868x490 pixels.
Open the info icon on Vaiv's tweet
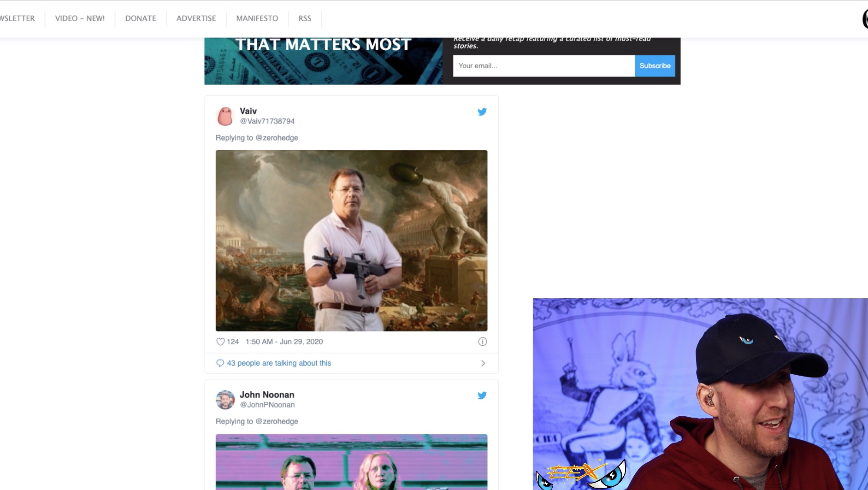[x=482, y=342]
